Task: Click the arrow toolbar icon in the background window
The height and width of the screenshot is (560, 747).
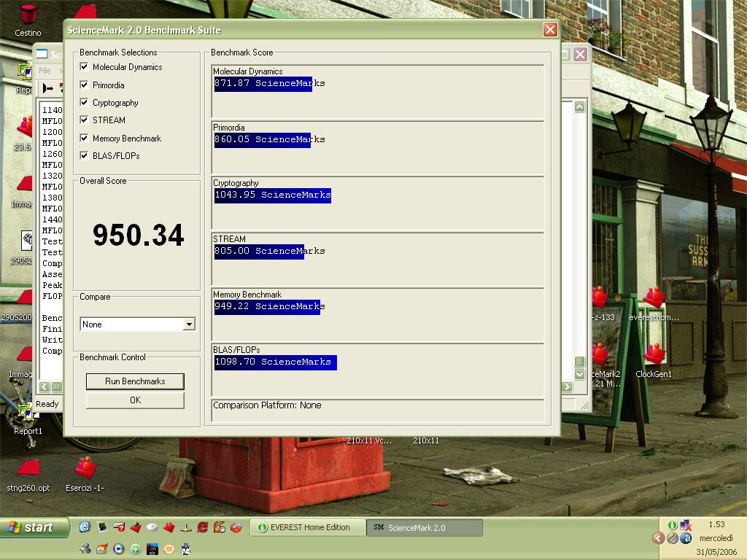Action: tap(48, 88)
